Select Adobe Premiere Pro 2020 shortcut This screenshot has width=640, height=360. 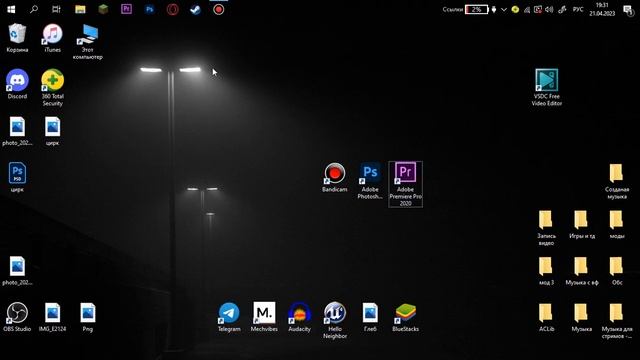(405, 184)
